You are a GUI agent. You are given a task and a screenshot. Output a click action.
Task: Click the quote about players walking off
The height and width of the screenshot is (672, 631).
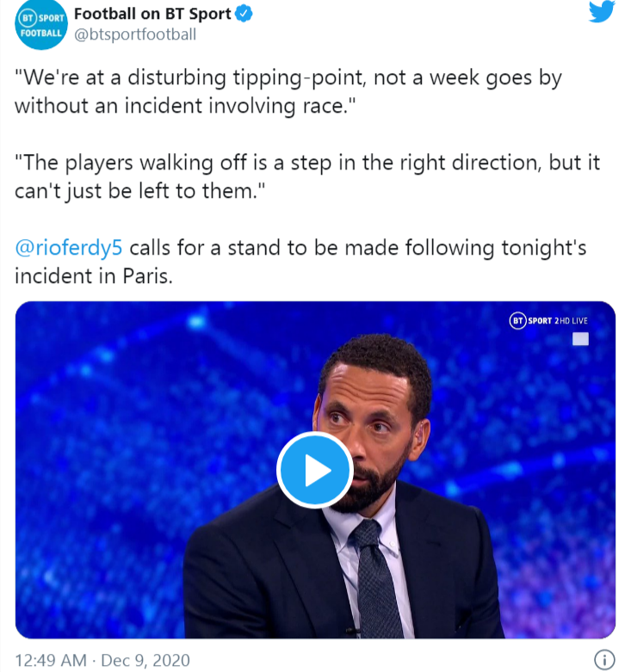pos(307,176)
